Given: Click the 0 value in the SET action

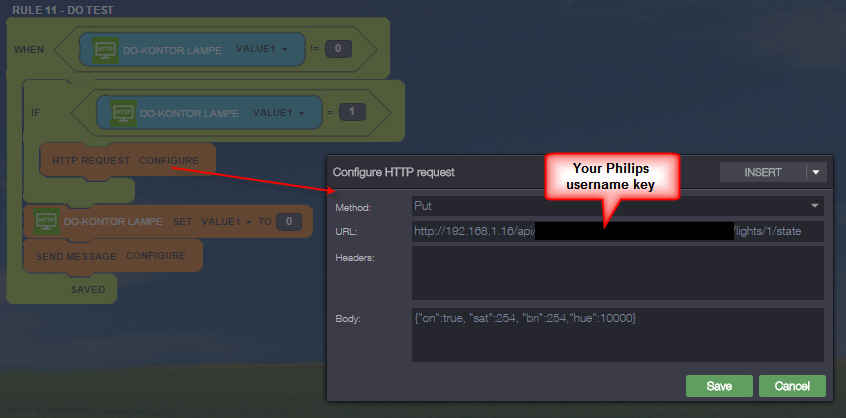Looking at the screenshot, I should click(288, 221).
